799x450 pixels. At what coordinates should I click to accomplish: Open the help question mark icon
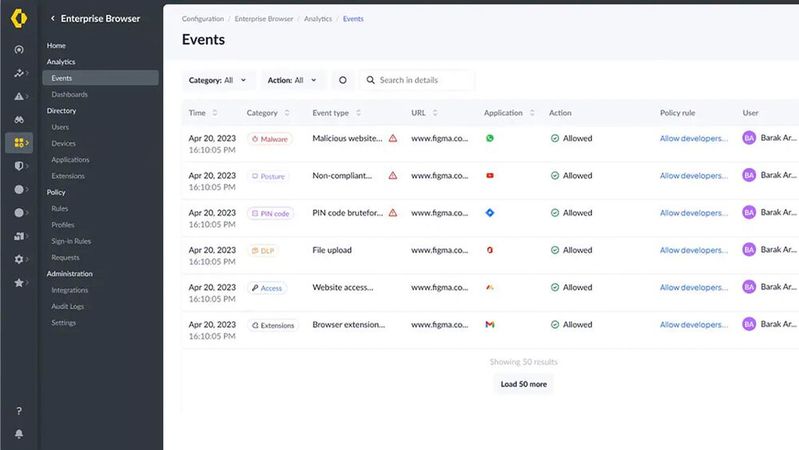(19, 411)
